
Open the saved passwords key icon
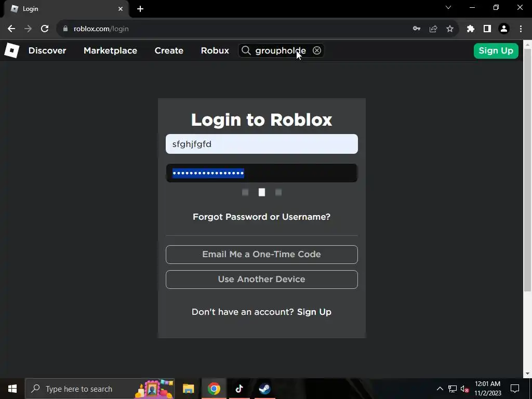[417, 29]
